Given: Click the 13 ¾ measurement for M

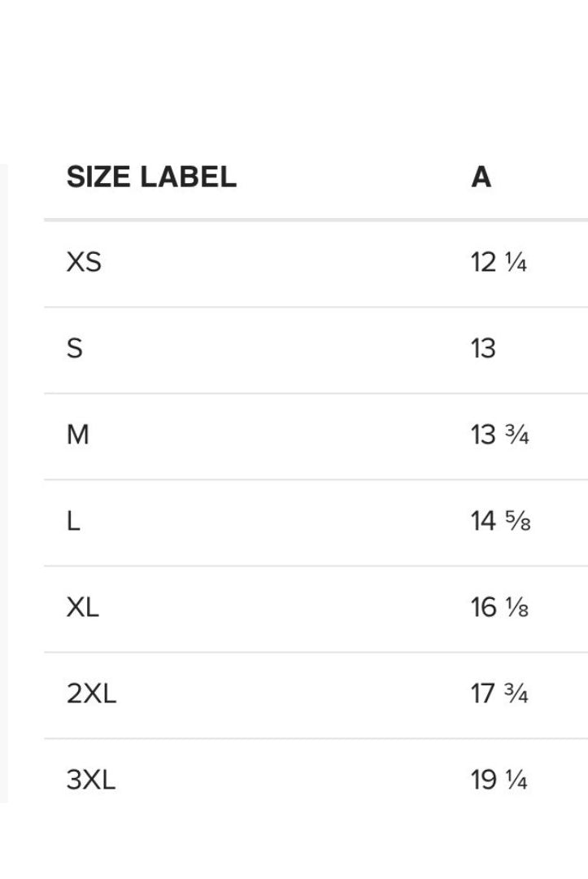Looking at the screenshot, I should [499, 435].
